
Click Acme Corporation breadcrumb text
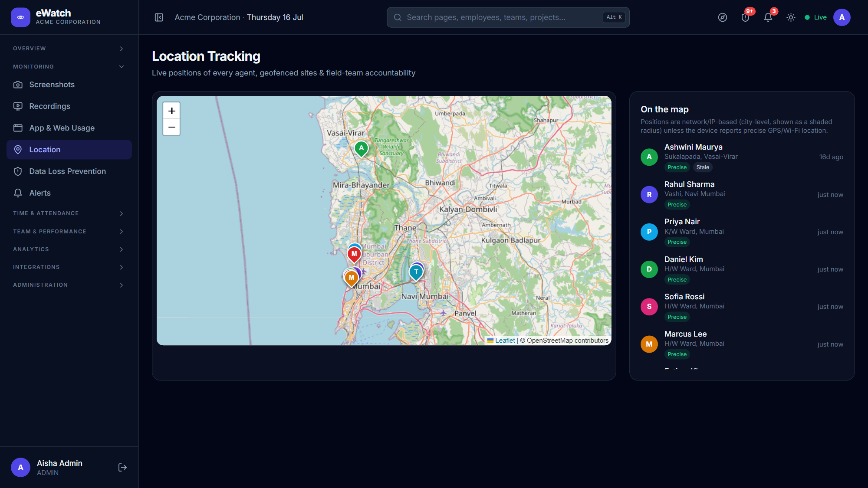(x=207, y=17)
